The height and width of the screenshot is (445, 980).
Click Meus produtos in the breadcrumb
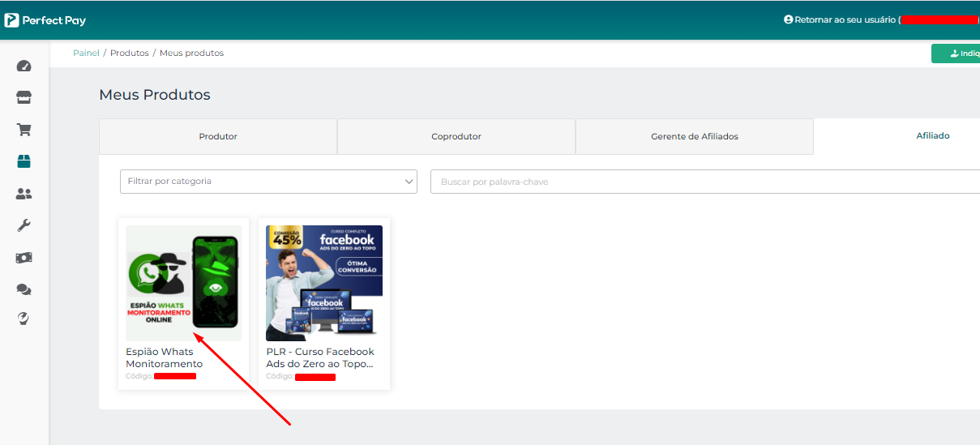[x=191, y=53]
